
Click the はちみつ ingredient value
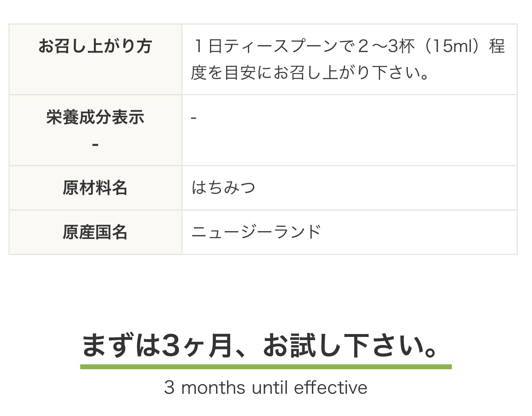tap(223, 188)
